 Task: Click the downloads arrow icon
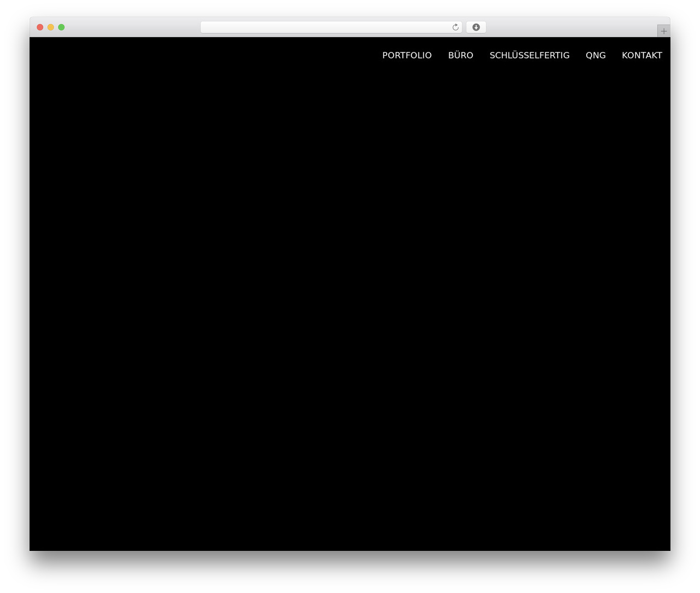pos(476,27)
